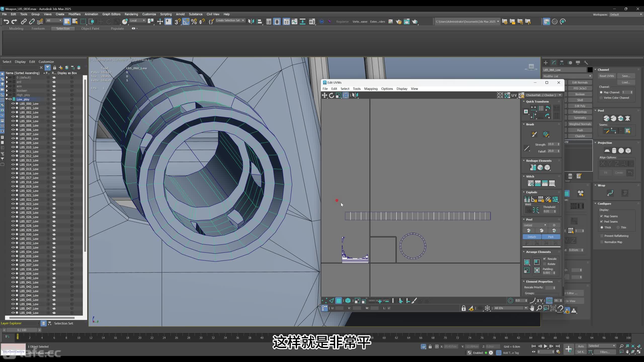The height and width of the screenshot is (362, 644).
Task: Open the Graph Editors menu
Action: tap(111, 14)
